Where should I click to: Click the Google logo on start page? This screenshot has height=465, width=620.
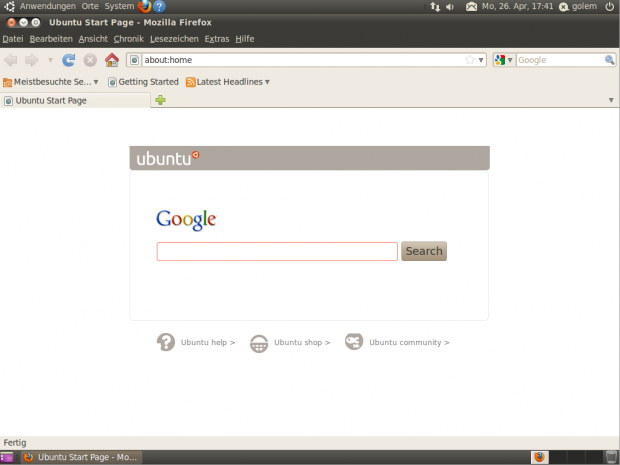pyautogui.click(x=186, y=220)
